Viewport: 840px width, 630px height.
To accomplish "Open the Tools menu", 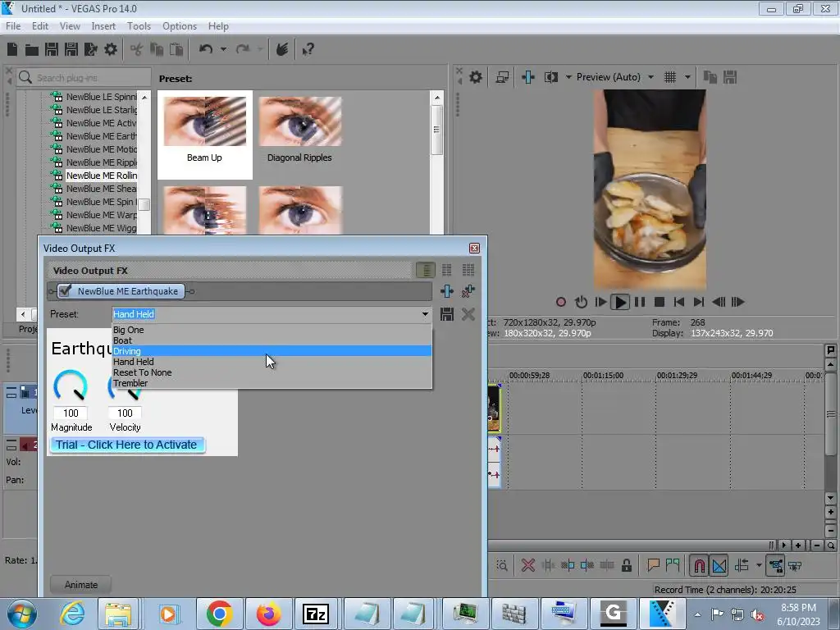I will 139,25.
